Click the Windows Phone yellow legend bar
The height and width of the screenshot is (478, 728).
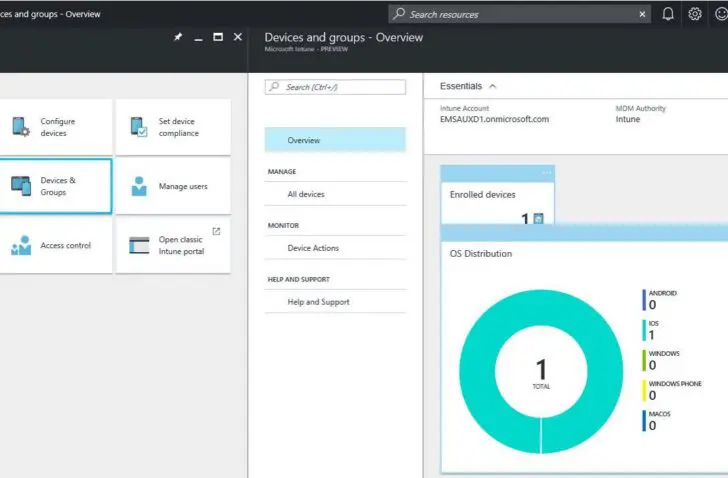(644, 390)
